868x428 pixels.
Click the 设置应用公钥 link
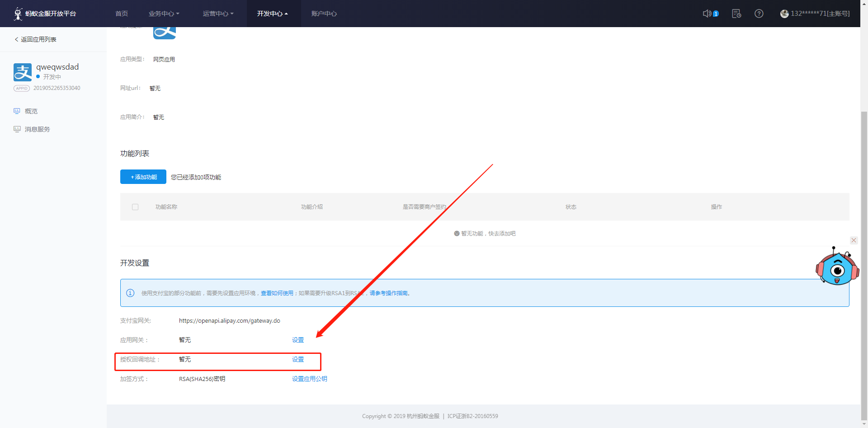(x=310, y=379)
